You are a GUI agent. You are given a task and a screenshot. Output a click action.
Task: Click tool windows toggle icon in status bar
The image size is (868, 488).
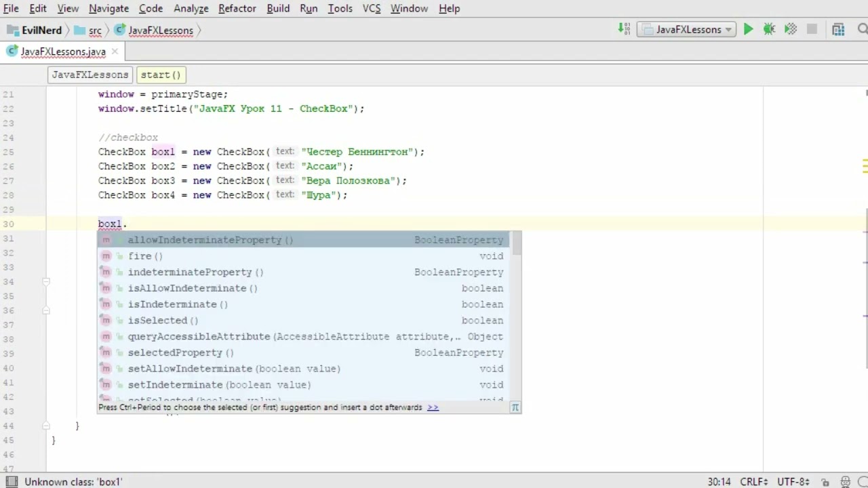(12, 482)
